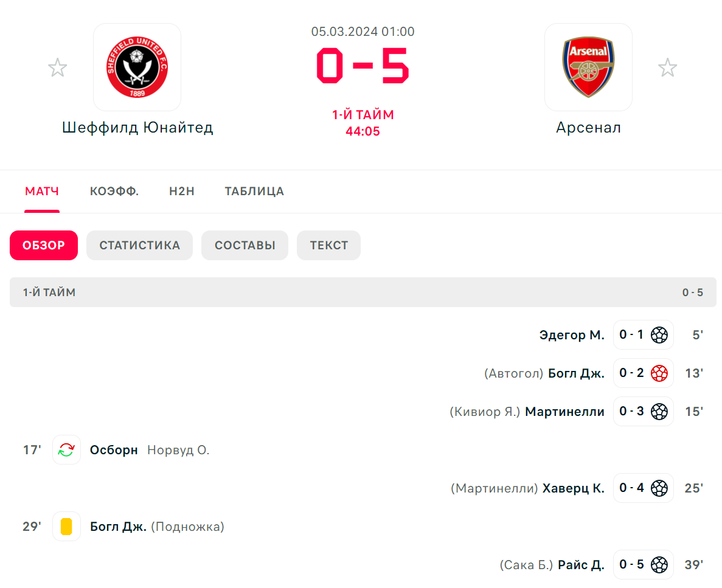
Task: Switch to the КОЭФФ. tab
Action: point(114,191)
